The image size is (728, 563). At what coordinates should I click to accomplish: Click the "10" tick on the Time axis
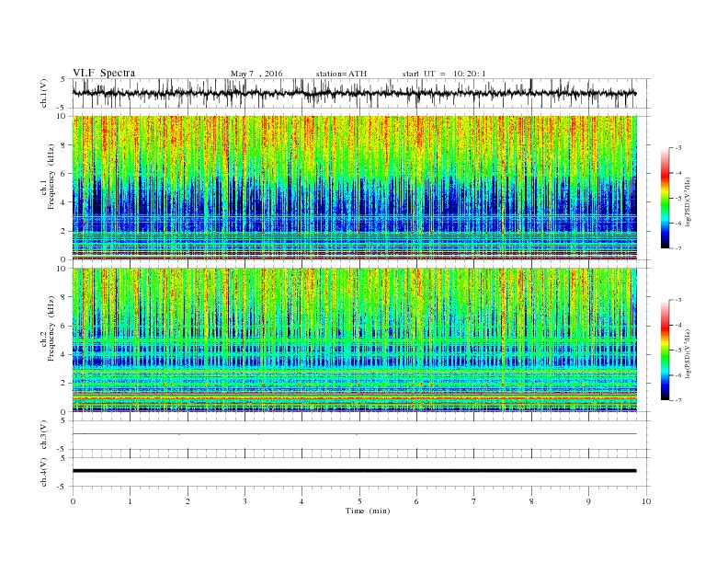click(646, 501)
